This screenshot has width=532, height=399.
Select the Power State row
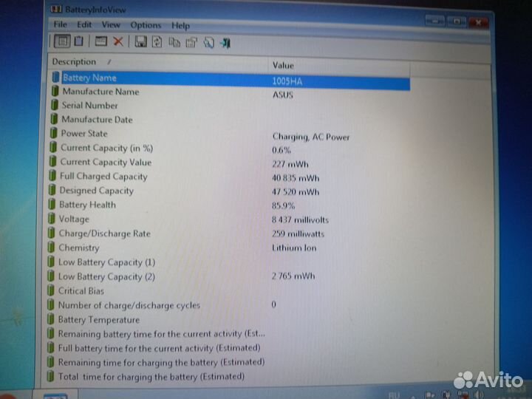click(x=231, y=134)
